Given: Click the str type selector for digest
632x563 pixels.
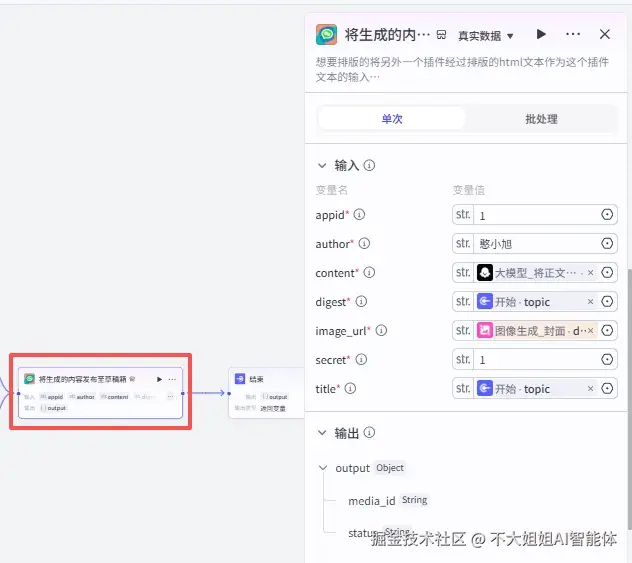Looking at the screenshot, I should coord(463,301).
